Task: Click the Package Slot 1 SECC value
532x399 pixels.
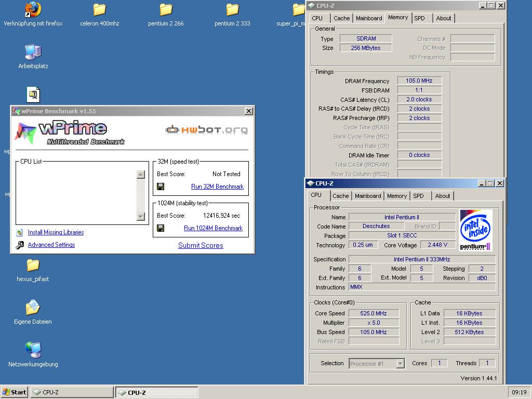Action: click(402, 235)
